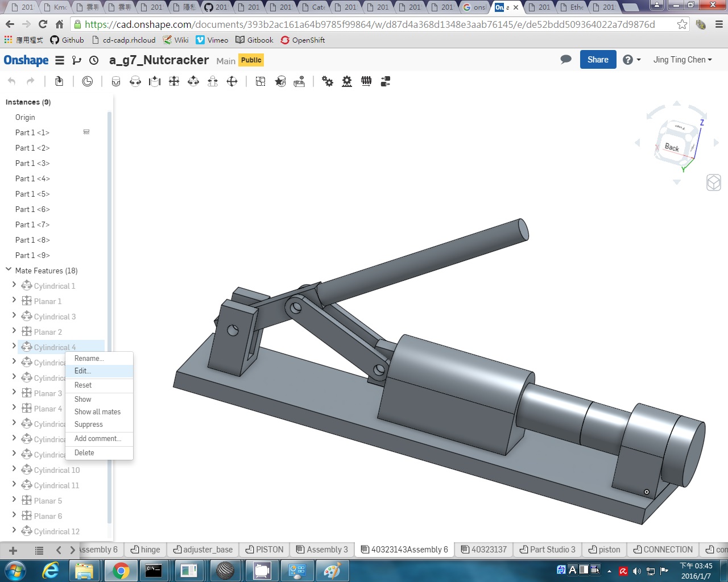Select Part 1 <5> in the instances list
This screenshot has width=728, height=582.
click(x=32, y=194)
